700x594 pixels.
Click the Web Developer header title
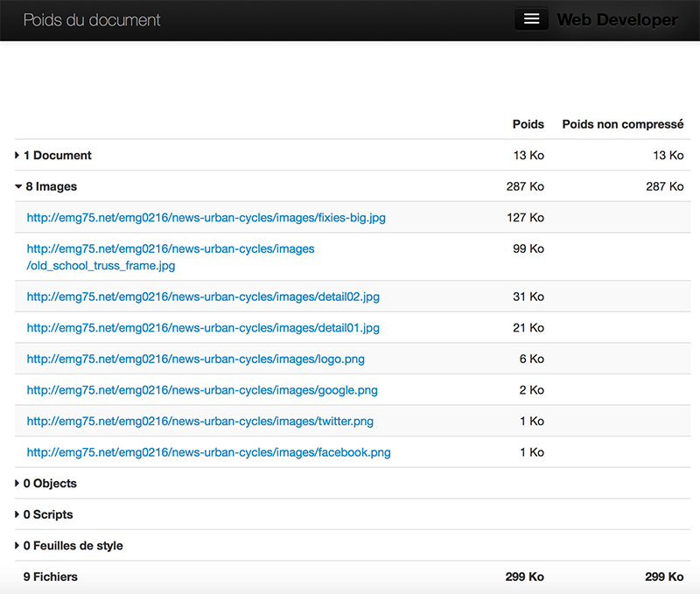[618, 20]
